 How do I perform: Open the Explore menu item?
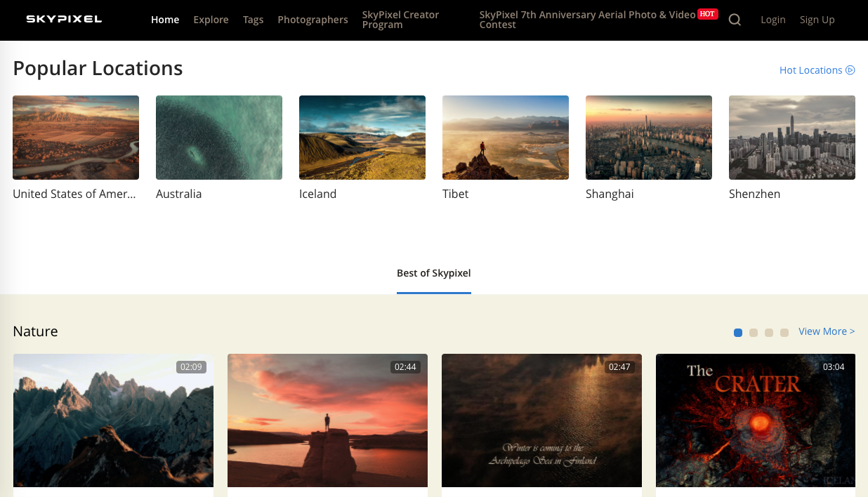coord(211,20)
